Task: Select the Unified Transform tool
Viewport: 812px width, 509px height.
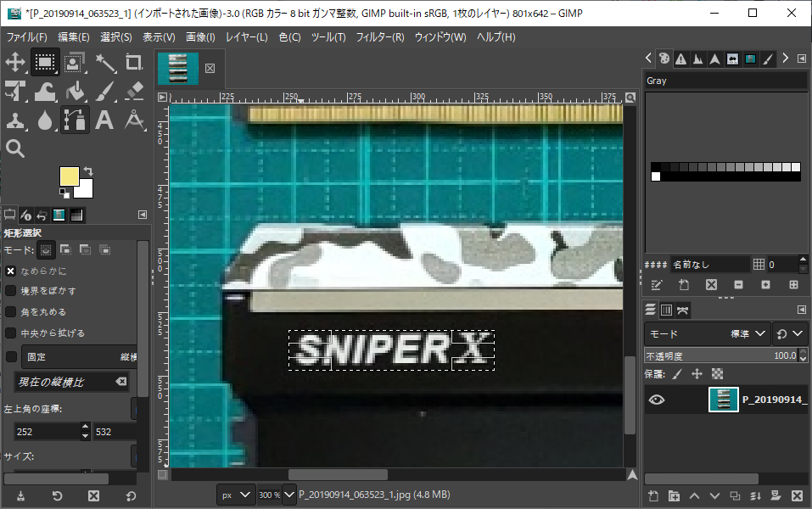Action: [15, 91]
